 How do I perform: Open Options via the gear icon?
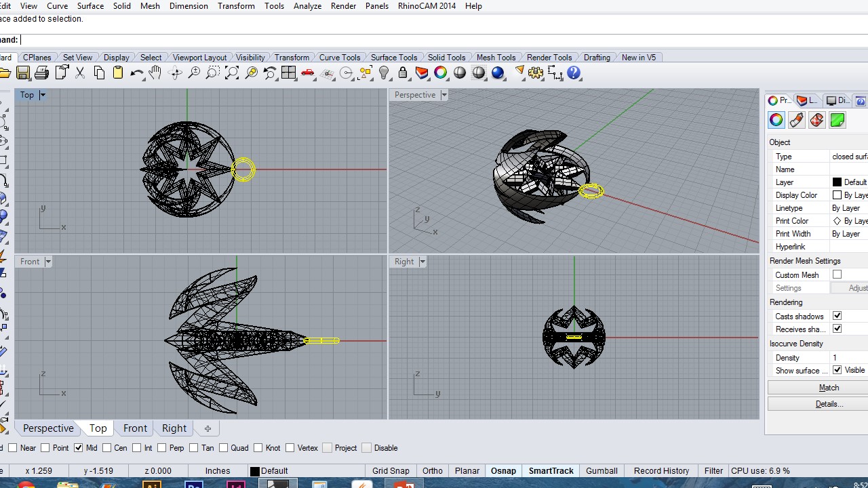click(x=536, y=73)
